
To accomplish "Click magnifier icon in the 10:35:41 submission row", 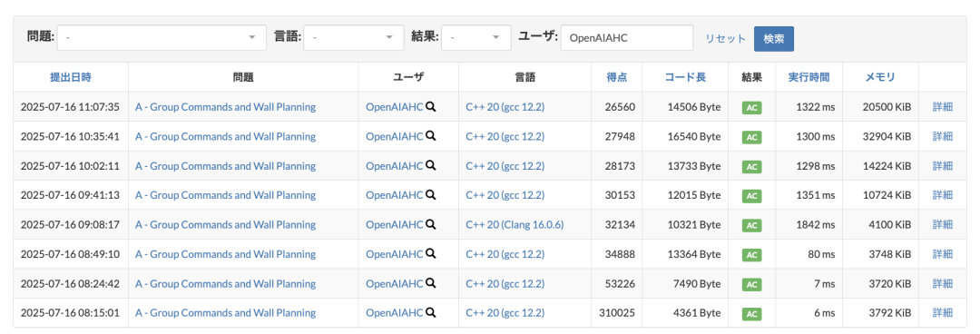I will [431, 136].
